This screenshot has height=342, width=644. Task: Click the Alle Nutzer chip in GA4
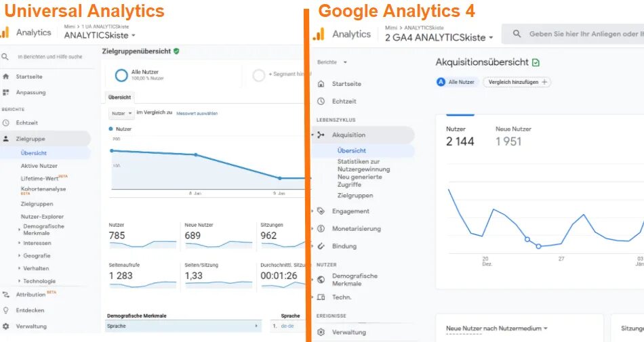tap(458, 82)
